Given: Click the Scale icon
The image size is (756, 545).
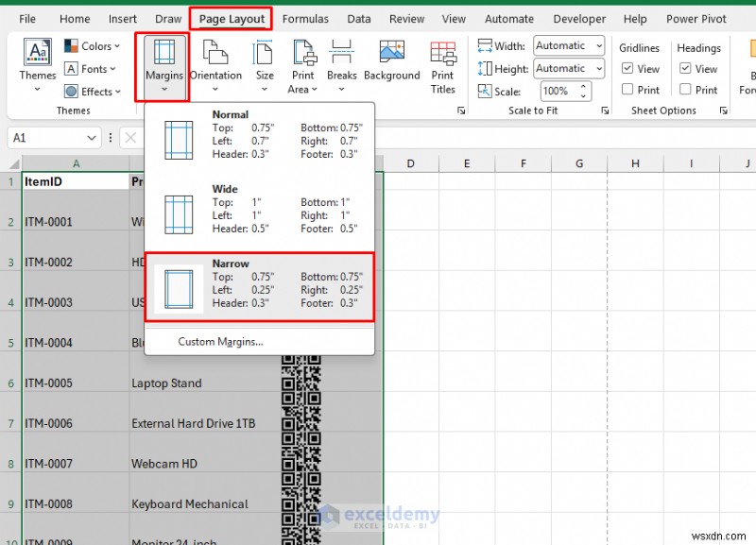Looking at the screenshot, I should (x=485, y=91).
